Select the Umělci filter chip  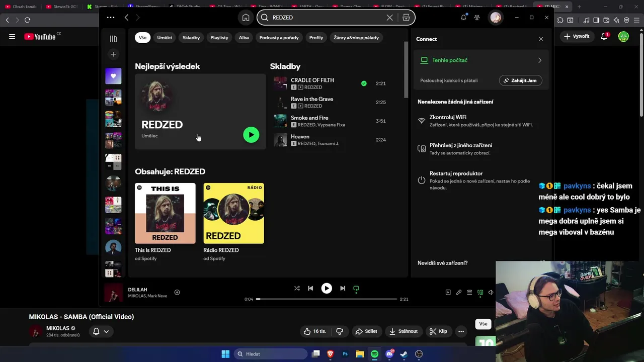pyautogui.click(x=165, y=38)
